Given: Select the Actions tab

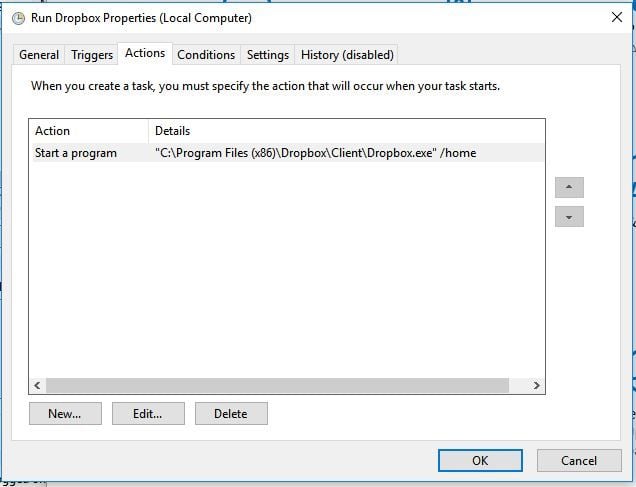Looking at the screenshot, I should pos(145,53).
